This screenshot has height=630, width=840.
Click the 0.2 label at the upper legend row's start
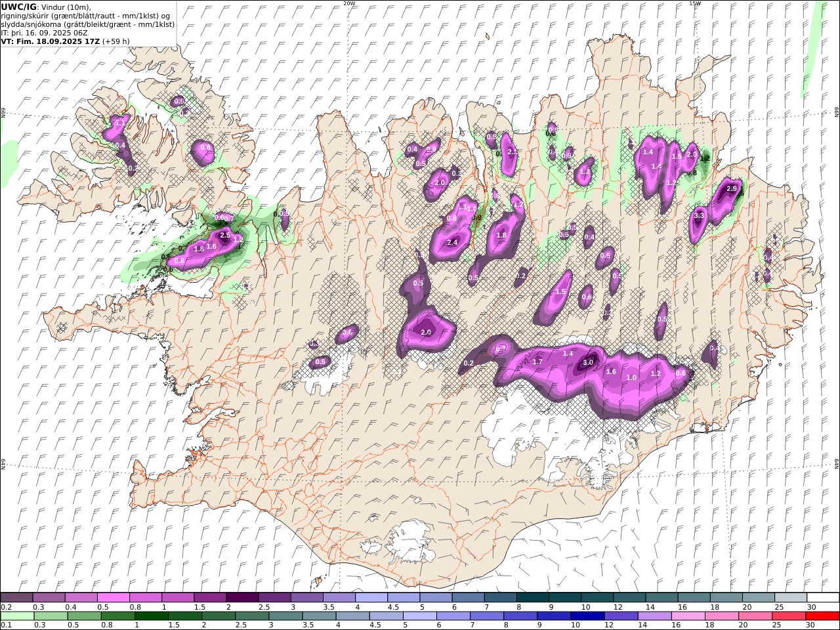pos(6,607)
